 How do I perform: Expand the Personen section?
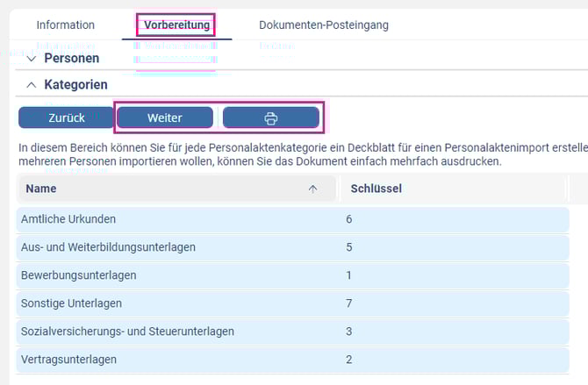(x=32, y=58)
